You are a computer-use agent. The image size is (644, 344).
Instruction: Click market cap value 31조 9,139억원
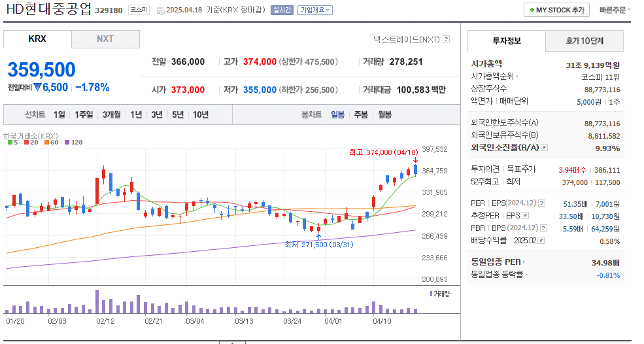click(592, 65)
